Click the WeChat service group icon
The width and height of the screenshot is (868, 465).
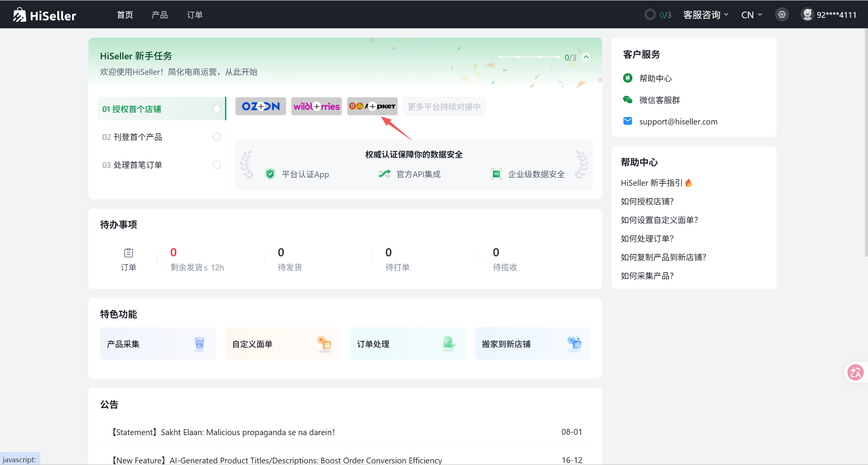tap(627, 100)
